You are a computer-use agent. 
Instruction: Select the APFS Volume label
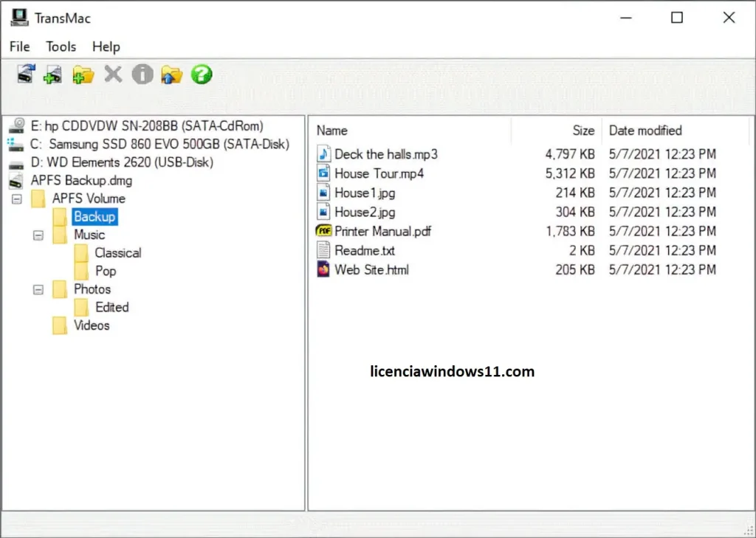pyautogui.click(x=89, y=199)
